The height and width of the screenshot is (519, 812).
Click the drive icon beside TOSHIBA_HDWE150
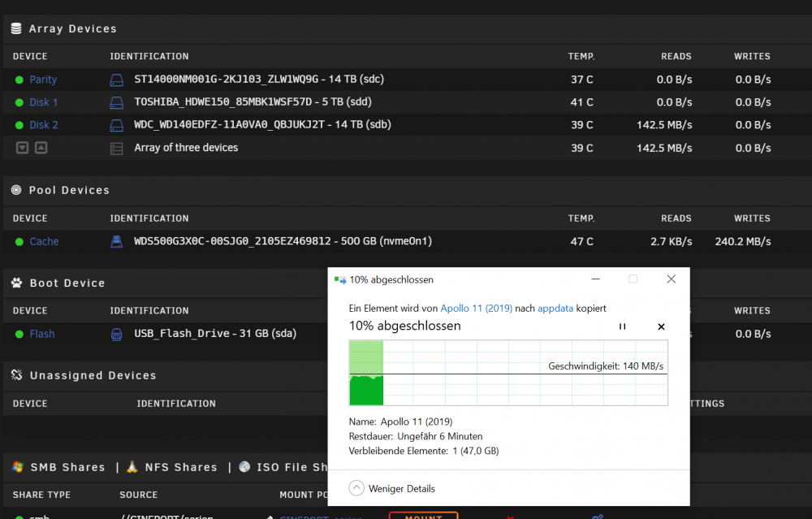pyautogui.click(x=116, y=102)
